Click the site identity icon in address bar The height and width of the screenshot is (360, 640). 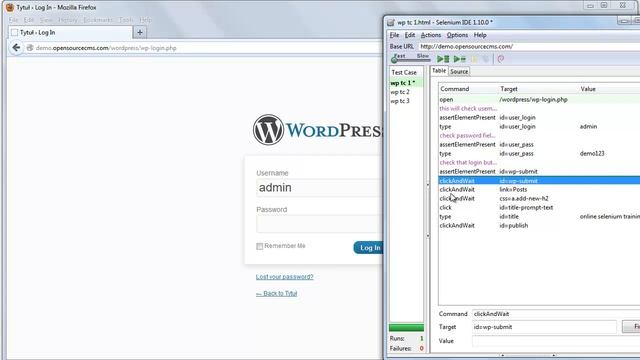29,48
